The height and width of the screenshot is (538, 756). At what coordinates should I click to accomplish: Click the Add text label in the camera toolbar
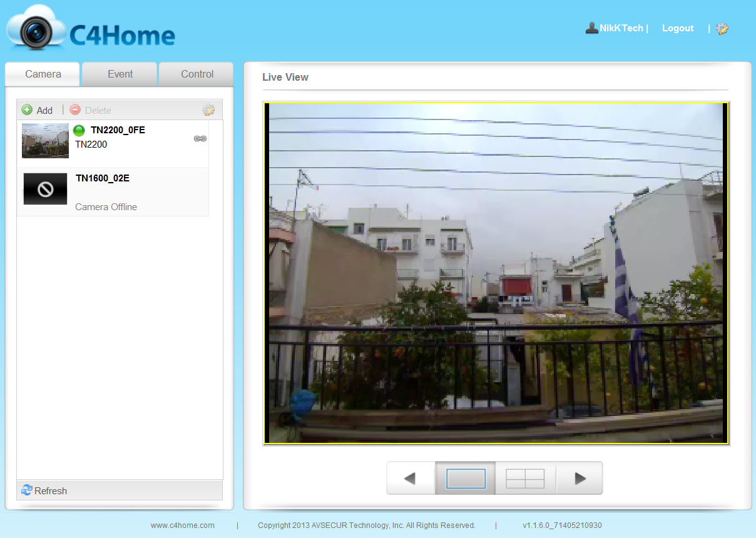tap(44, 111)
